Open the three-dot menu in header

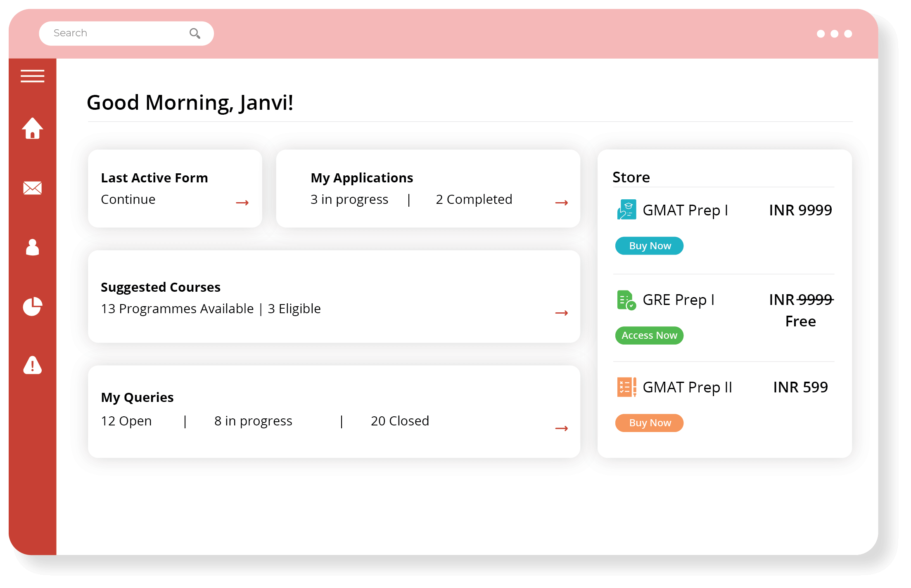click(834, 34)
